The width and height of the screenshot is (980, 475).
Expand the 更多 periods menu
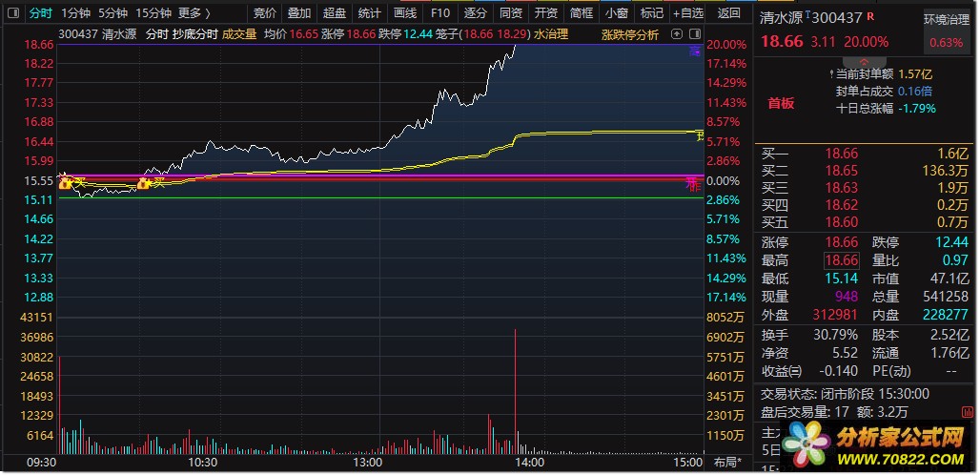click(x=194, y=12)
